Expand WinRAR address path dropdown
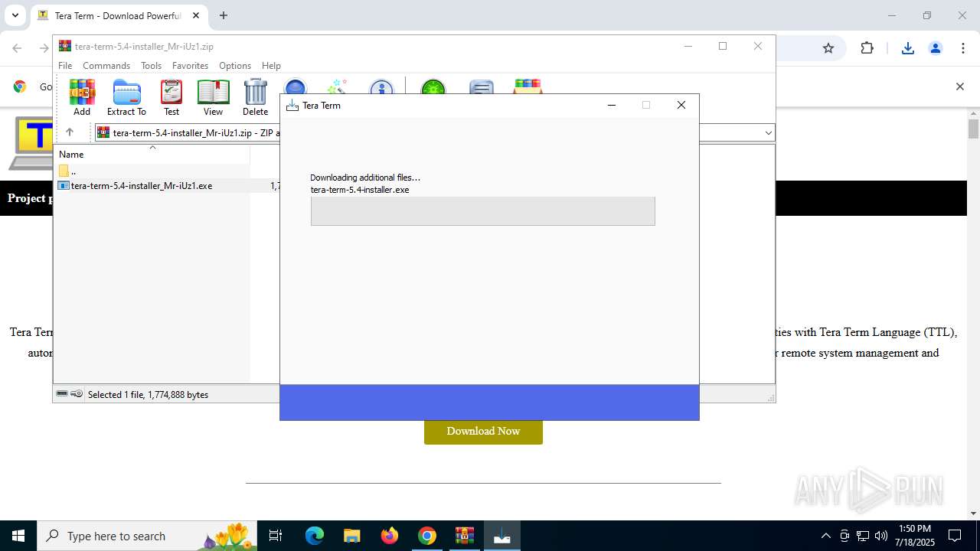 (768, 133)
